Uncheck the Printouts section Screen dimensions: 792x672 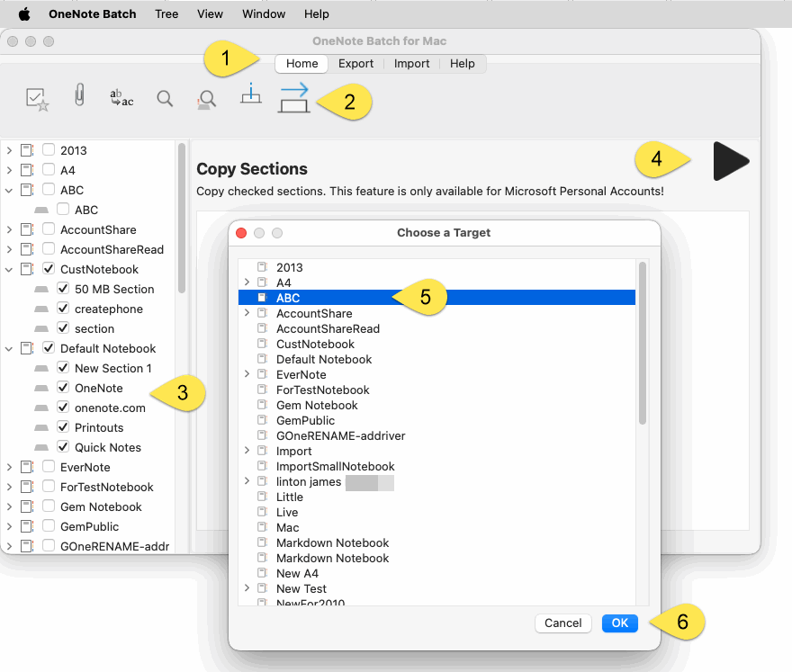click(62, 427)
